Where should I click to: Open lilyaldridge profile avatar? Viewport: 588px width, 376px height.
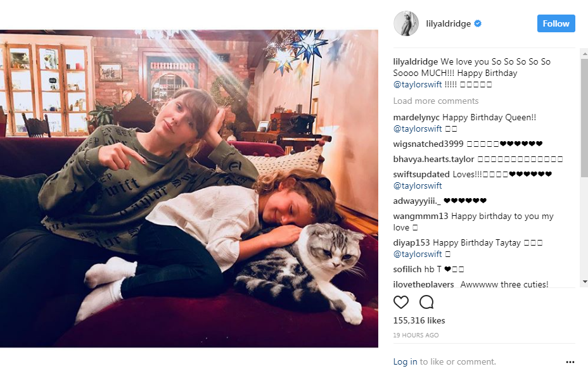coord(406,23)
